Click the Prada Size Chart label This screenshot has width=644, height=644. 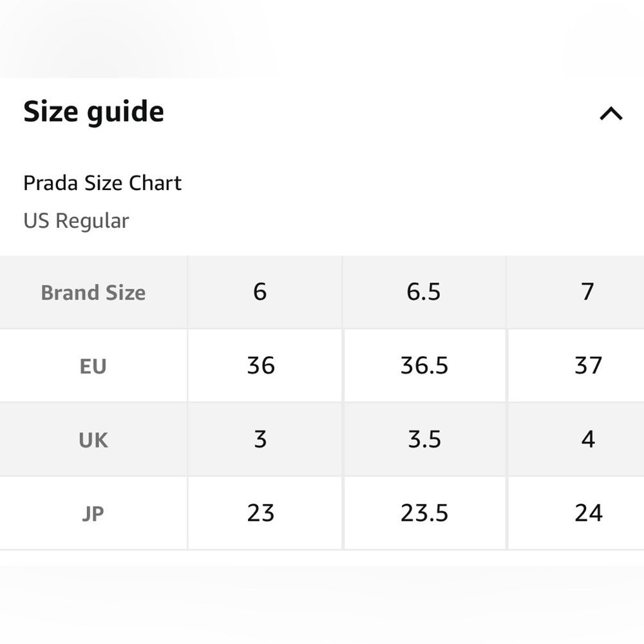point(102,183)
